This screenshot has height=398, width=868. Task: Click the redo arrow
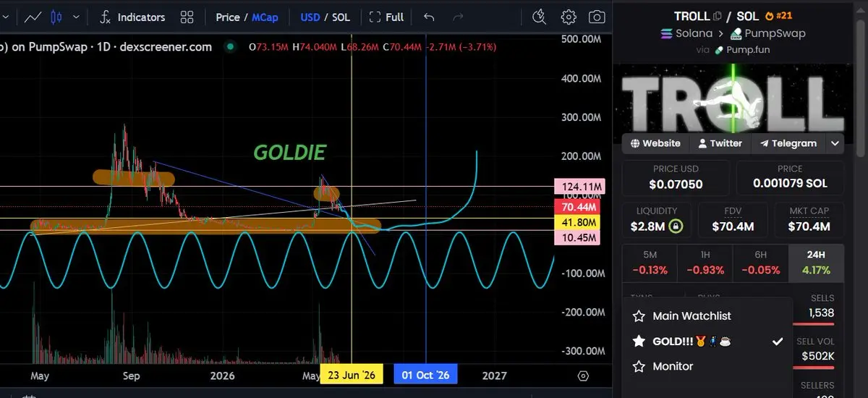457,17
